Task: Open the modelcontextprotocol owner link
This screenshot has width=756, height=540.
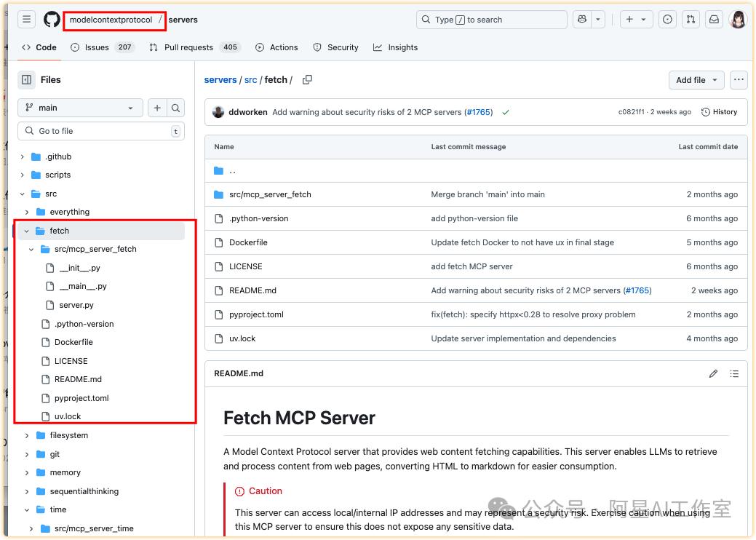Action: click(x=111, y=20)
